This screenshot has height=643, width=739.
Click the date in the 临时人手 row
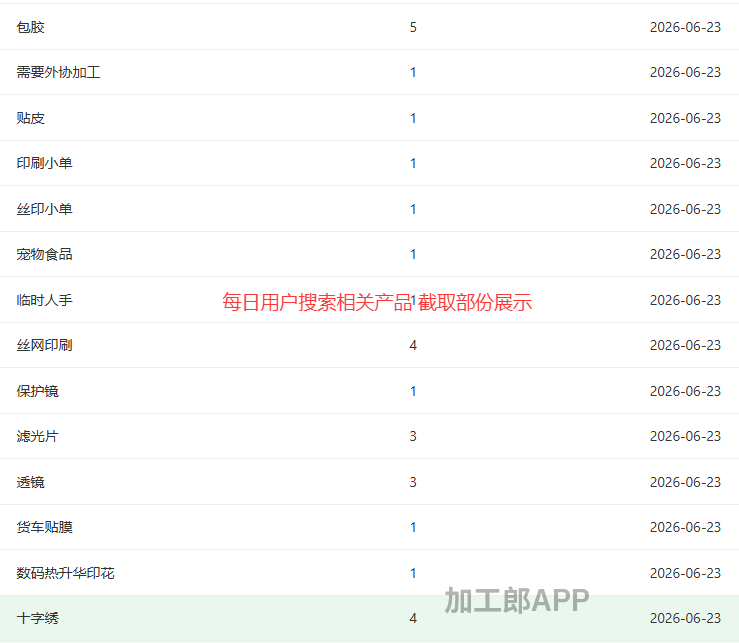pyautogui.click(x=685, y=300)
